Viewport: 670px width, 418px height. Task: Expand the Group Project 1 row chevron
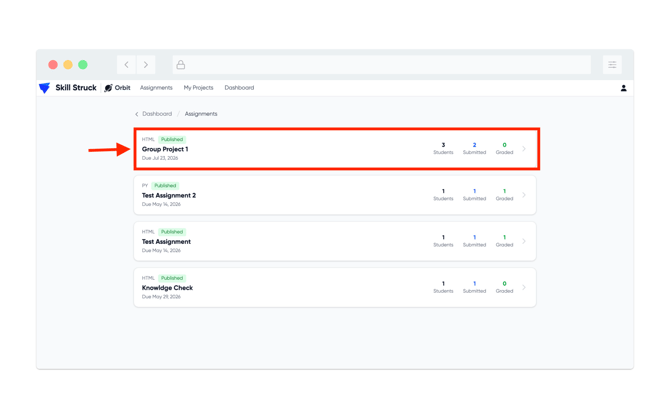(x=524, y=149)
